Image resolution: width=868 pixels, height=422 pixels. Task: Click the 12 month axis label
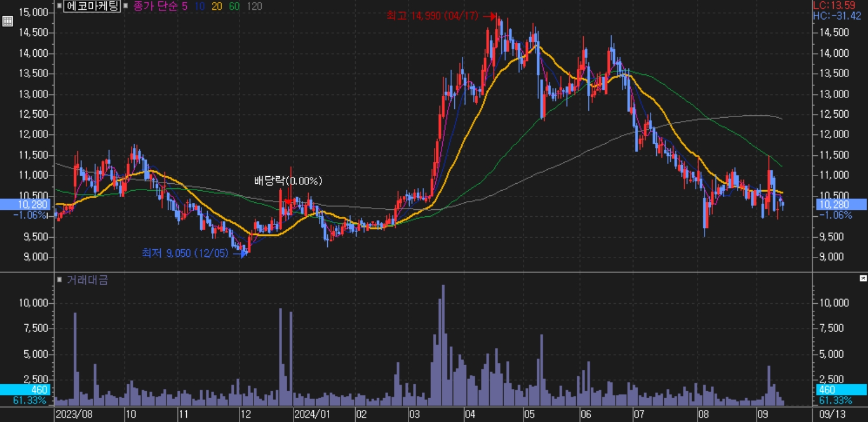tap(245, 414)
